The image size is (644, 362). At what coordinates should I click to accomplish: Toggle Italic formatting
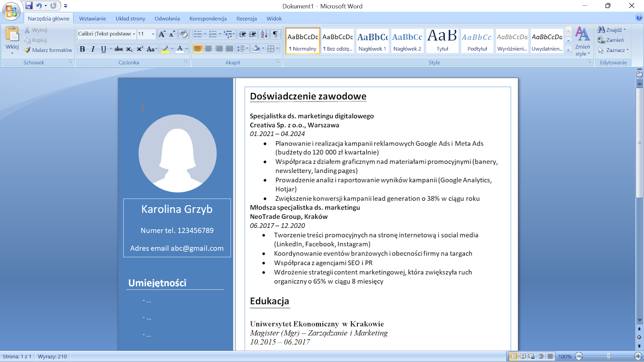93,49
